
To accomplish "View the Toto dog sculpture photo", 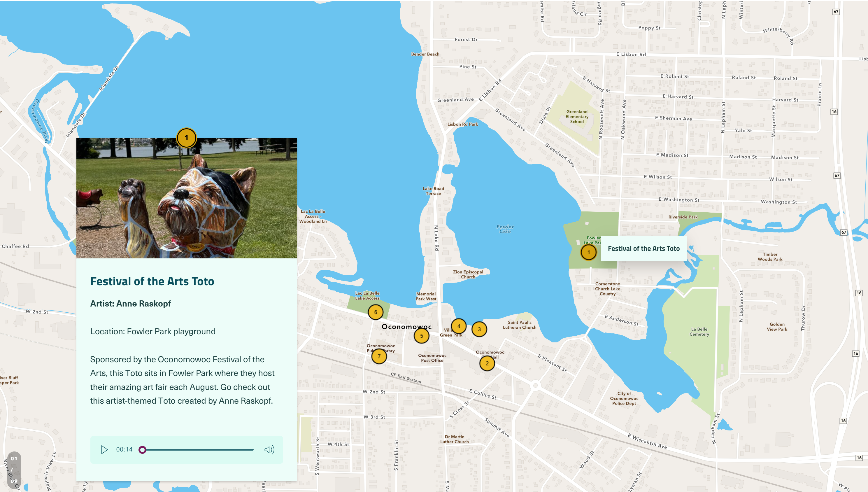I will click(x=187, y=198).
